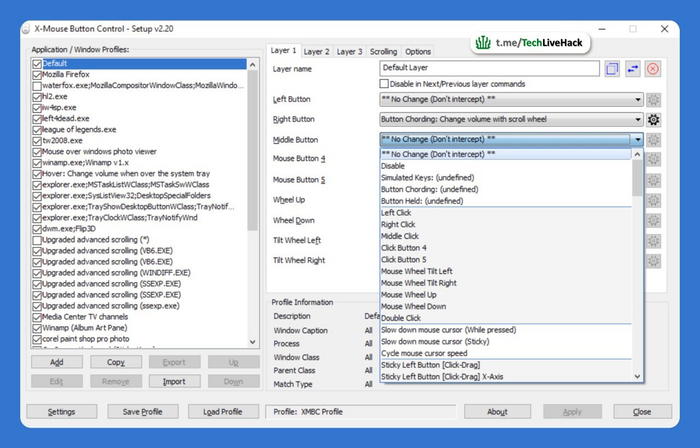Click the Left Button settings gear
This screenshot has width=700, height=448.
654,100
